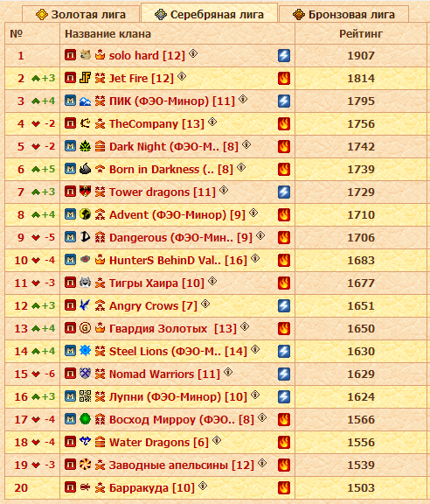Click the info icon next to Angry Crows
Viewport: 430px width, 504px height.
[205, 304]
